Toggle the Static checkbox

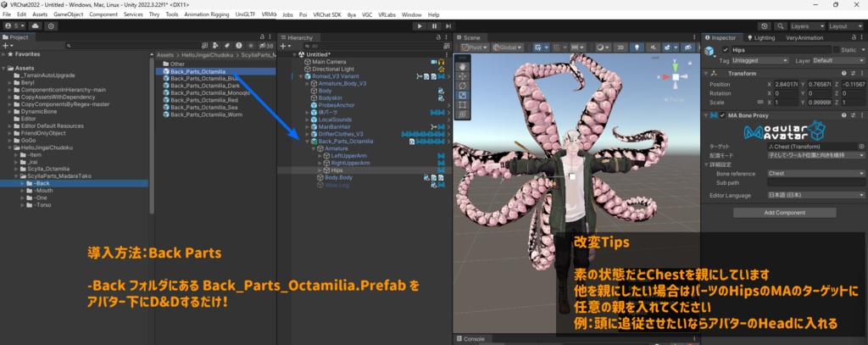pyautogui.click(x=836, y=50)
